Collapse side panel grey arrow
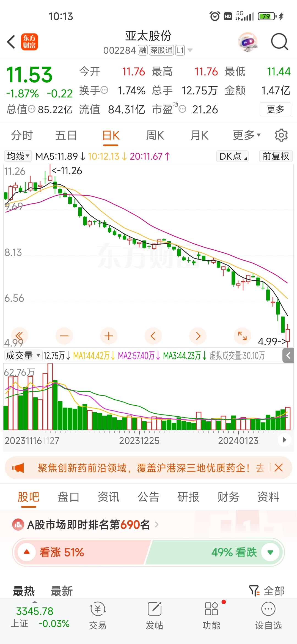Image resolution: width=297 pixels, height=644 pixels. [288, 356]
